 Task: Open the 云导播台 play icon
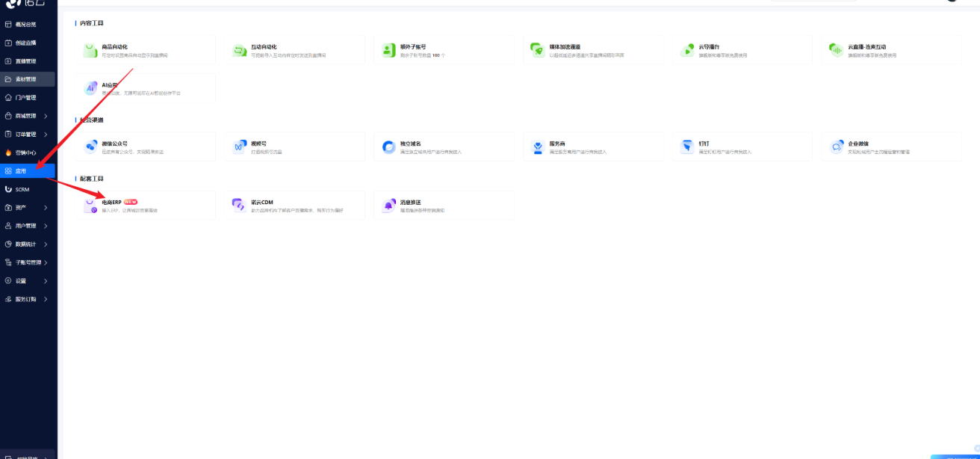687,50
